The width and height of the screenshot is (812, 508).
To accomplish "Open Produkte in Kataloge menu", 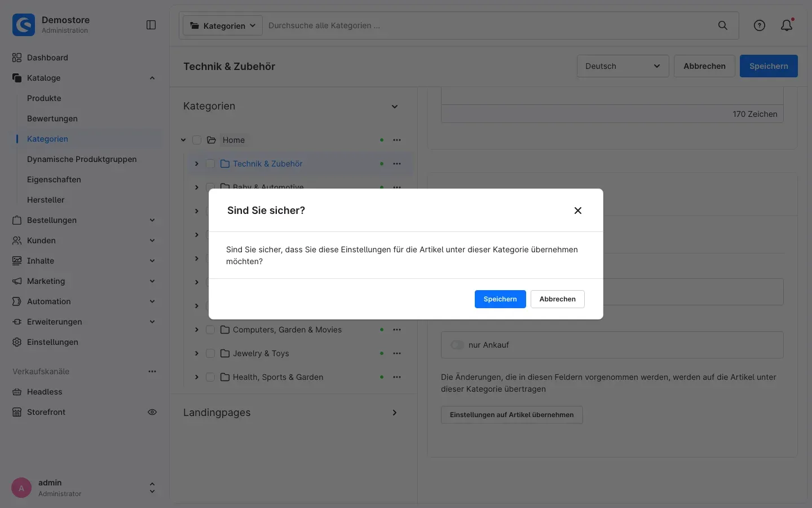I will [44, 98].
